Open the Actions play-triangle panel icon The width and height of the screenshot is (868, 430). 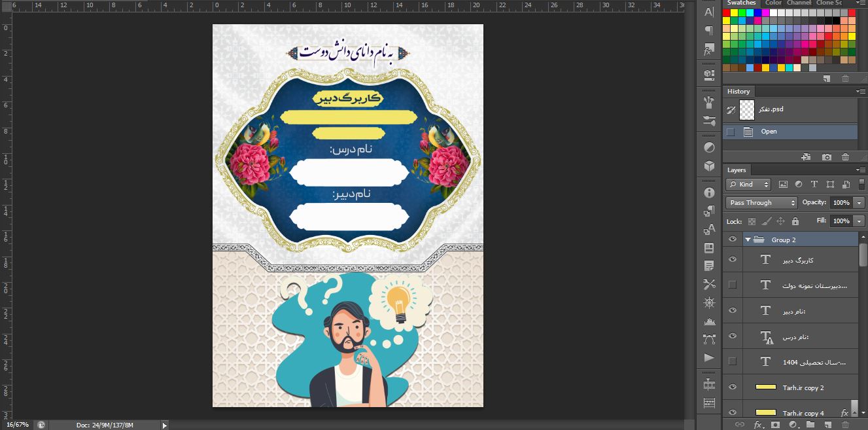pos(709,357)
